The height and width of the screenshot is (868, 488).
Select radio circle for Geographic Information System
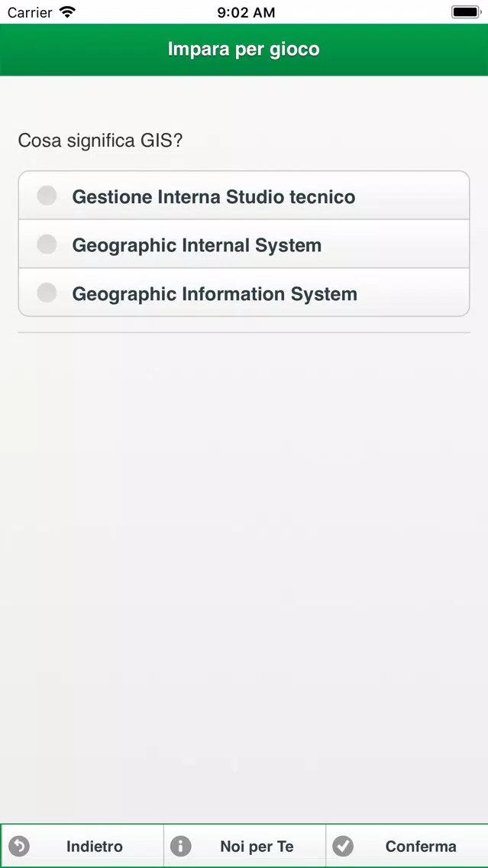point(47,293)
